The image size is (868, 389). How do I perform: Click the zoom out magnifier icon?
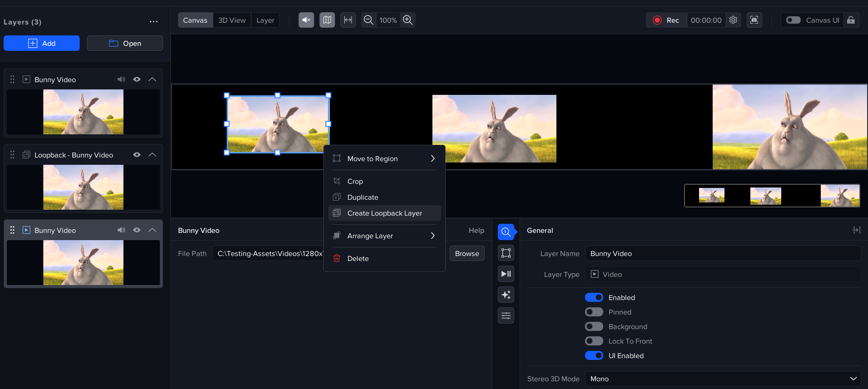(x=369, y=20)
